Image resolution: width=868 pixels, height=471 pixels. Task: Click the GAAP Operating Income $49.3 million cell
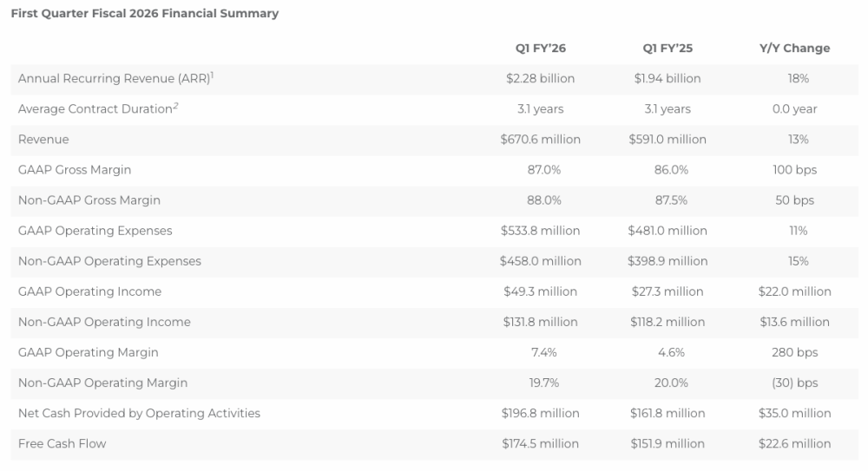(x=540, y=291)
